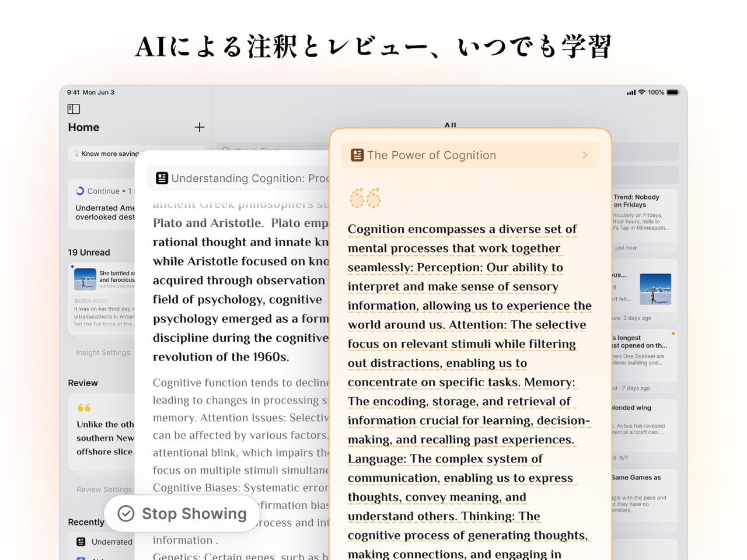Select the "19 Unread" section heading
Screen dimensions: 747x560
(89, 253)
